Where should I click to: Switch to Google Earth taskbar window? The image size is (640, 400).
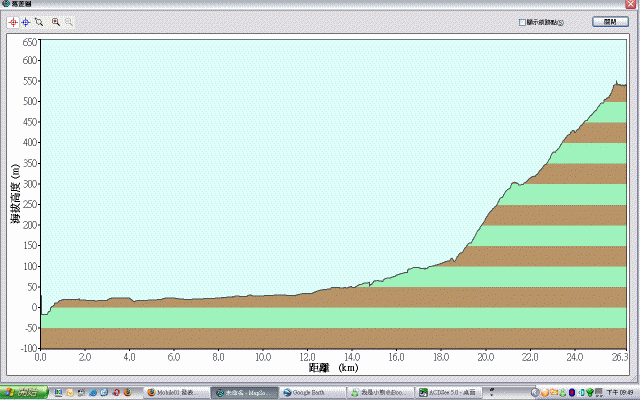click(313, 392)
